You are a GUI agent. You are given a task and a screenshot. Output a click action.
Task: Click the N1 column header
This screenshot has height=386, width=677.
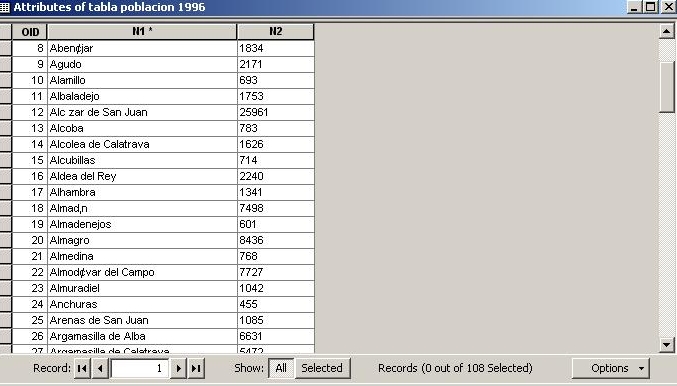(x=142, y=32)
